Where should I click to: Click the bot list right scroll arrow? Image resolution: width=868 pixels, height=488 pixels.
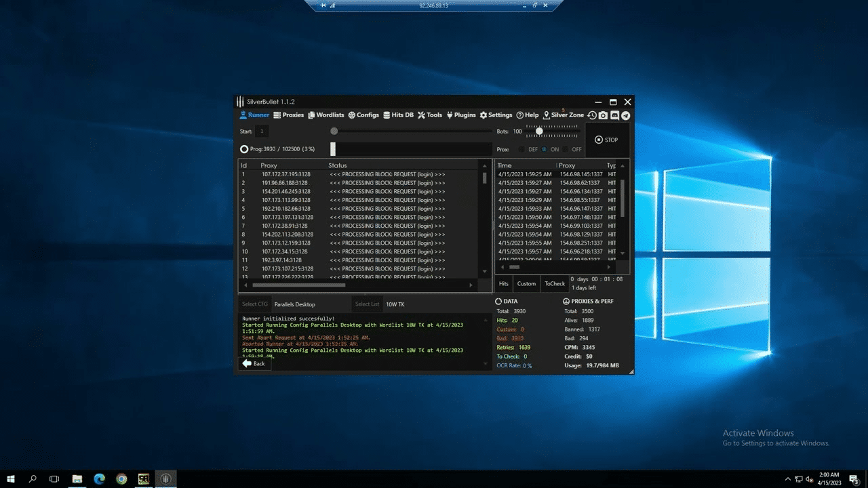[470, 285]
